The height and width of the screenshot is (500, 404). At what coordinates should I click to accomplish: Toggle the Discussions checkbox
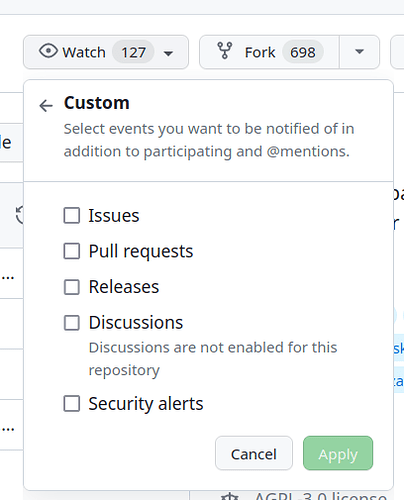(x=72, y=323)
